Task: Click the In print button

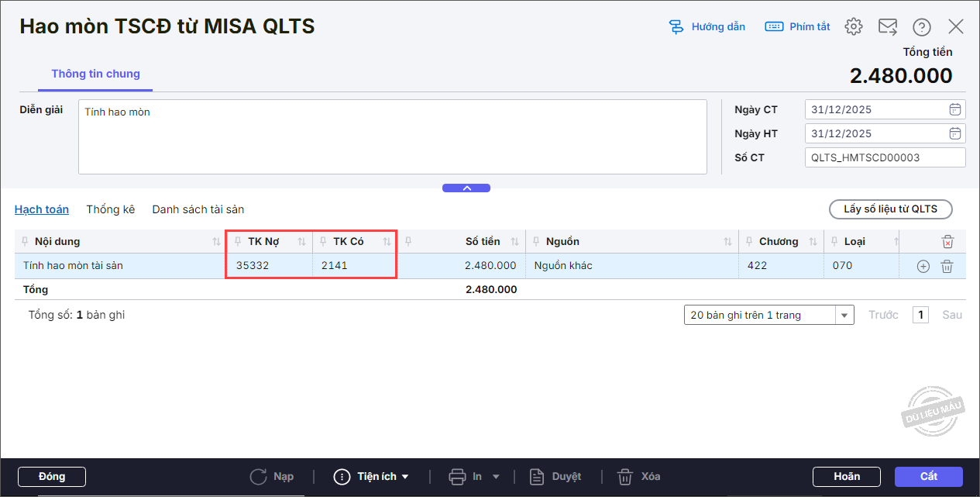Action: [x=467, y=477]
